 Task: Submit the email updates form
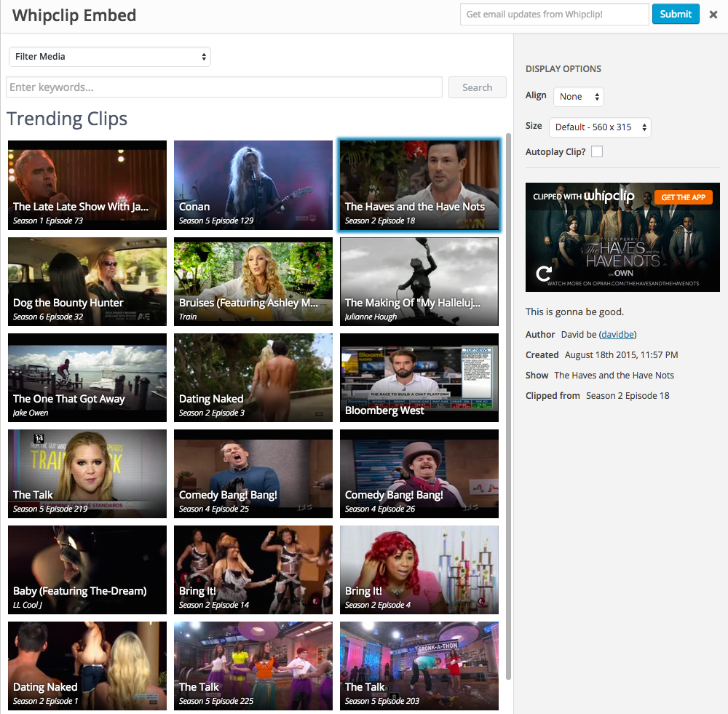(x=676, y=15)
